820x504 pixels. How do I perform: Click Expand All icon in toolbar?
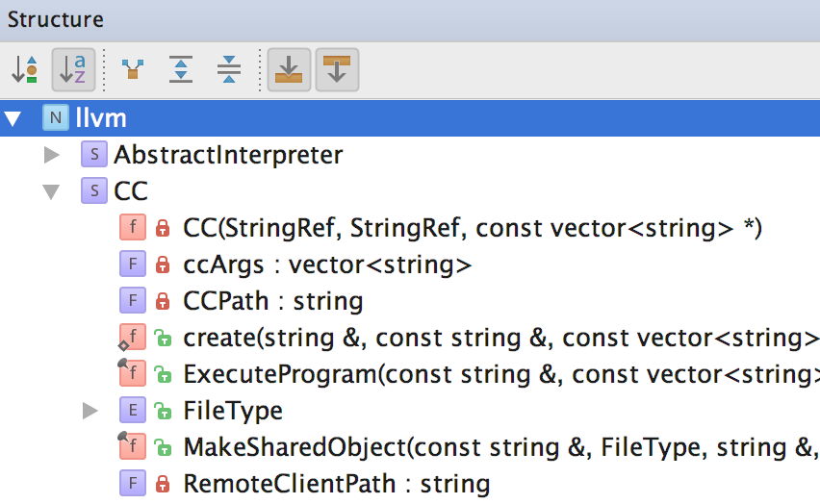tap(181, 69)
